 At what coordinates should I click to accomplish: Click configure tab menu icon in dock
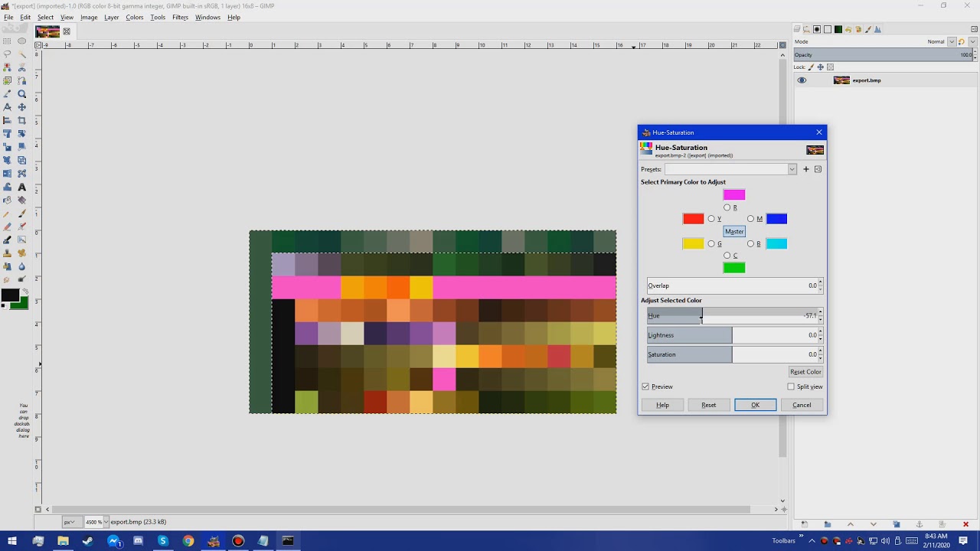point(974,29)
